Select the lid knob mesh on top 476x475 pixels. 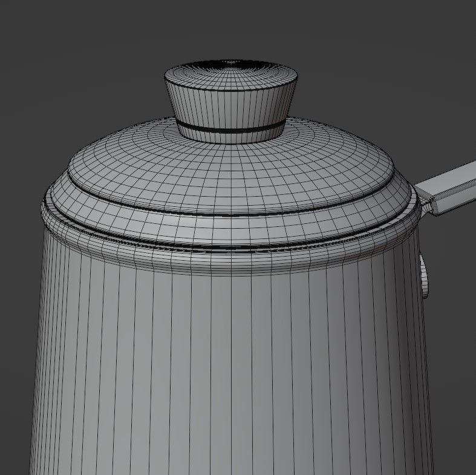pyautogui.click(x=230, y=102)
